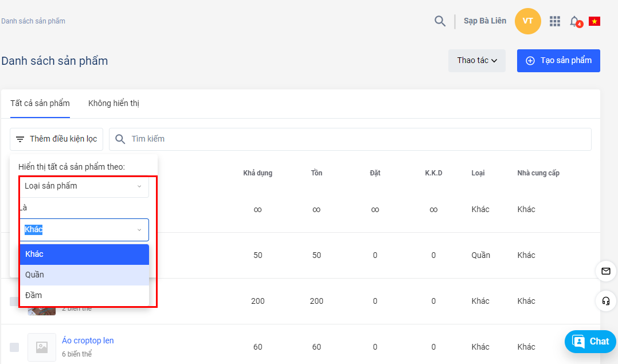Click the Áo croptop len image placeholder

(42, 347)
